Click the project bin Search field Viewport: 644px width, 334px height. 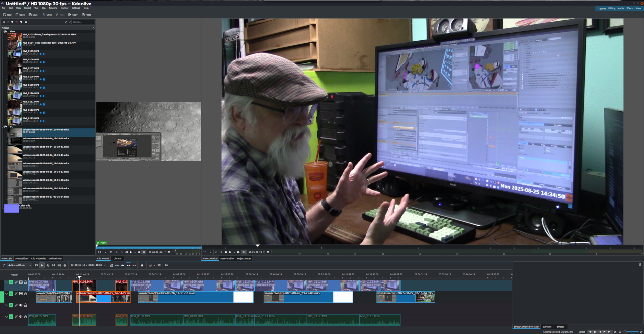[82, 22]
